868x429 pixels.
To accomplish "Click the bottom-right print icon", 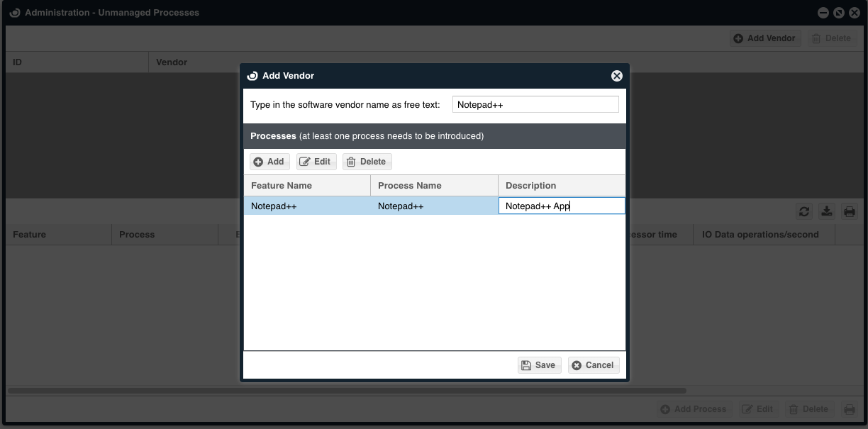I will click(849, 409).
